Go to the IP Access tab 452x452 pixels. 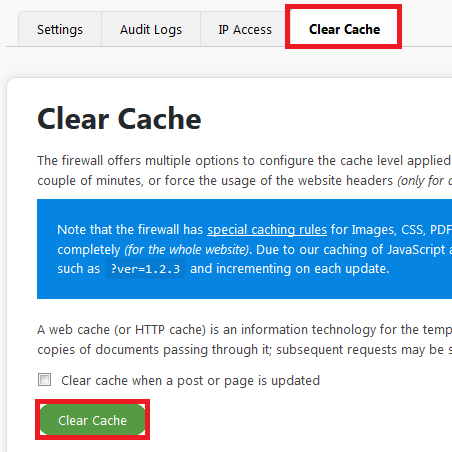(x=245, y=30)
